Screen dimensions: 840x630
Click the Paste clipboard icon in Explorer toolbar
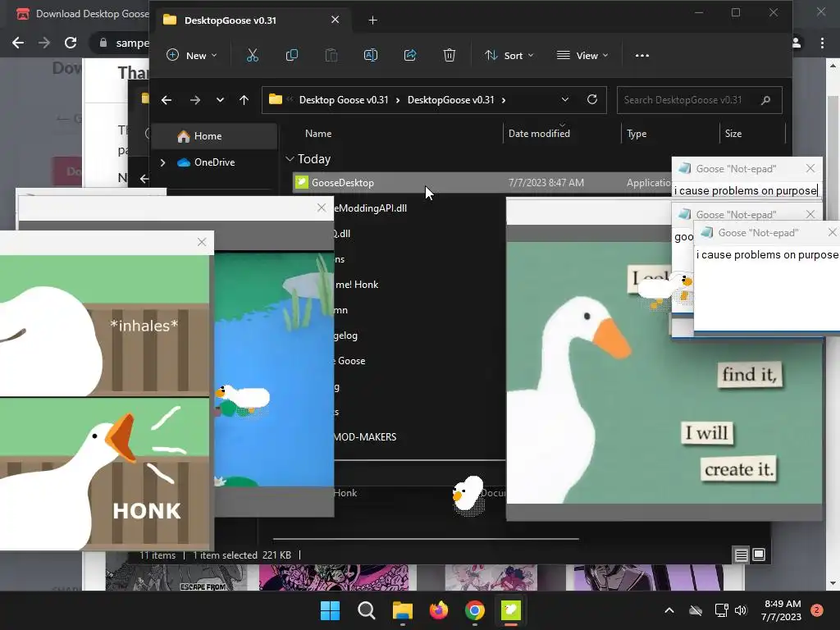coord(331,55)
